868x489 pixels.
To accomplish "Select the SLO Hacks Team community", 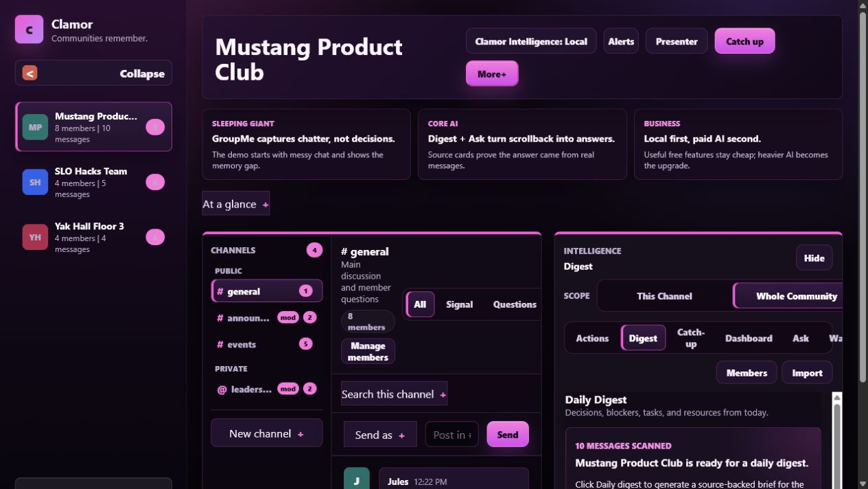I will coord(93,182).
